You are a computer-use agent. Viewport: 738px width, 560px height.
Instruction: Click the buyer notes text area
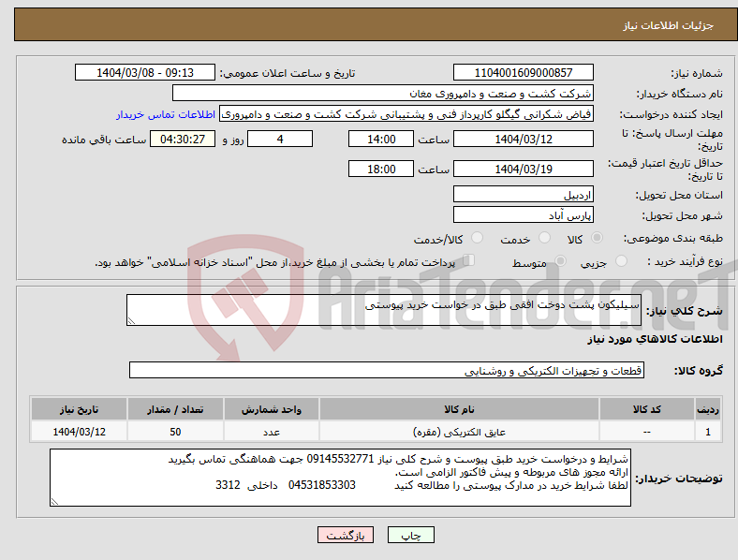[340, 478]
